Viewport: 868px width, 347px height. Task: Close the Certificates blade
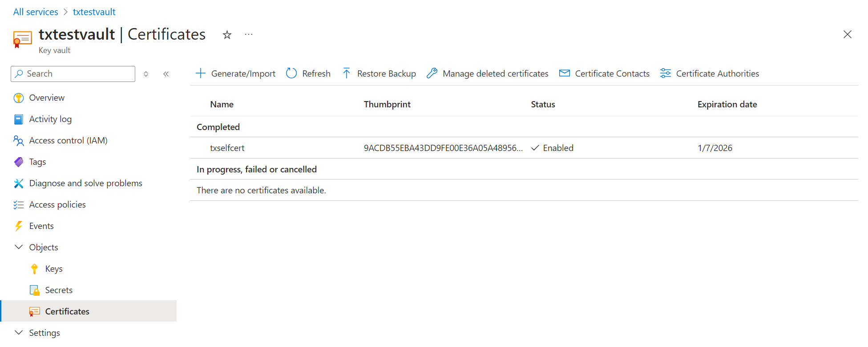click(x=847, y=34)
